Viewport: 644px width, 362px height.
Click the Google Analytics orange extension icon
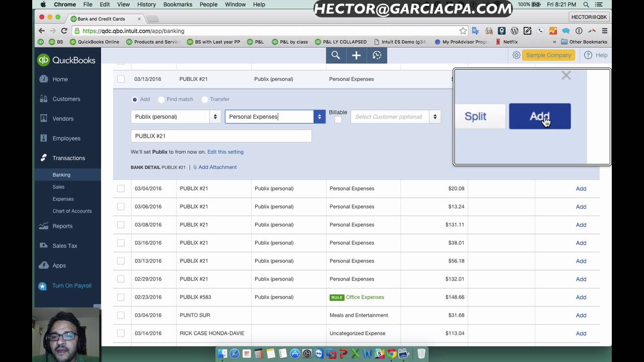pyautogui.click(x=553, y=31)
